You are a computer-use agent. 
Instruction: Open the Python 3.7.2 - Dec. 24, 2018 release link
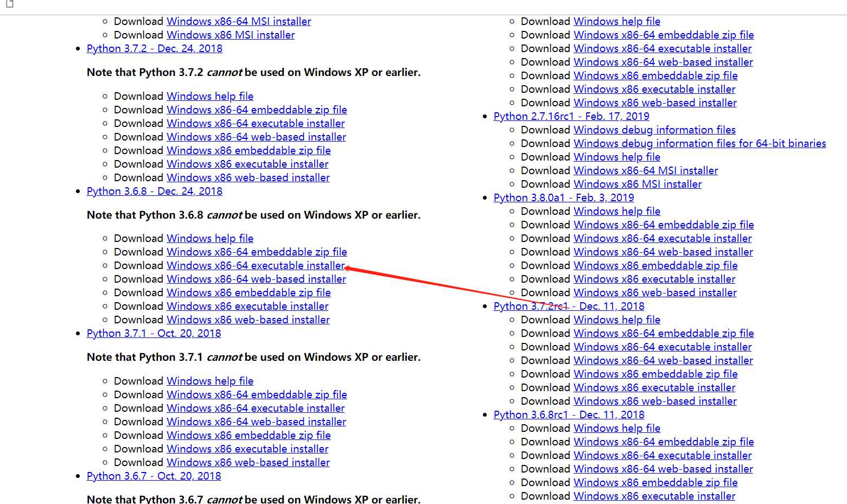[155, 48]
